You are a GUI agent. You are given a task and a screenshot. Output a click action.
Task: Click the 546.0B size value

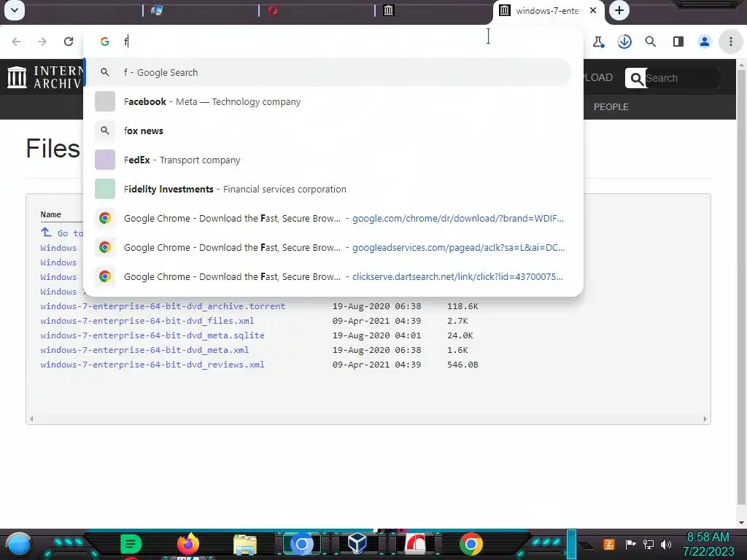(462, 365)
